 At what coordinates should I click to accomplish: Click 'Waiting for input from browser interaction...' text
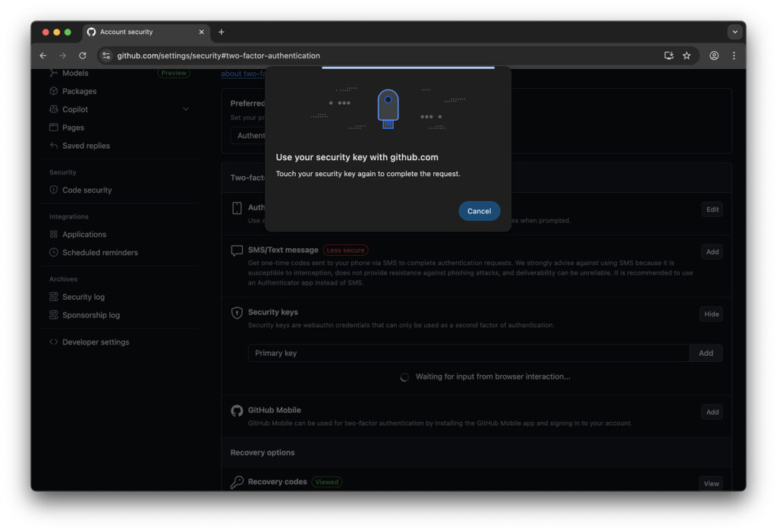tap(492, 377)
